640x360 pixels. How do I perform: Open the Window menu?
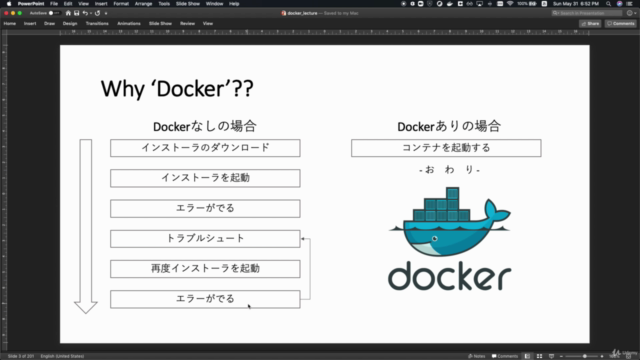[214, 4]
